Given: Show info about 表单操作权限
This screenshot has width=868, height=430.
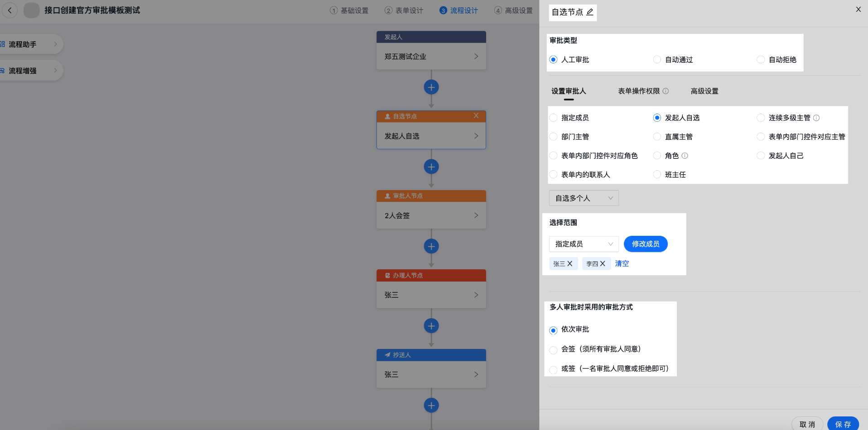Looking at the screenshot, I should click(x=665, y=91).
